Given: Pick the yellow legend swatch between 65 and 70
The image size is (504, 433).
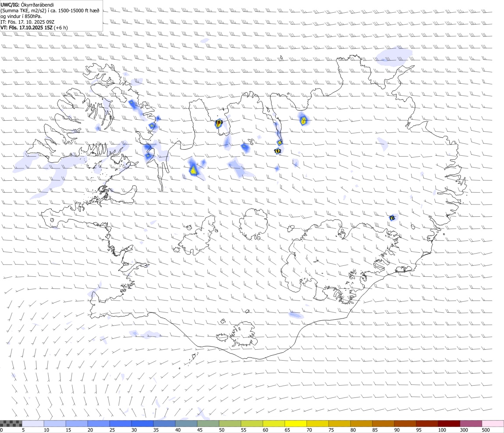Looking at the screenshot, I should [x=295, y=423].
